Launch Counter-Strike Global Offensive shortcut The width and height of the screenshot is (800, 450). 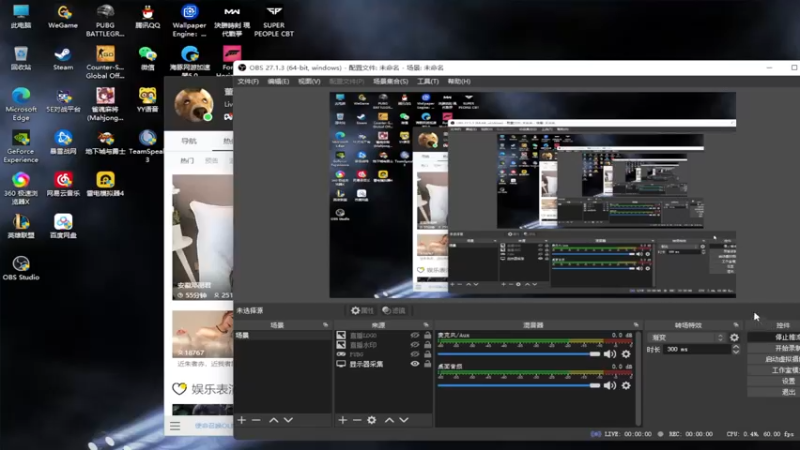tap(105, 62)
